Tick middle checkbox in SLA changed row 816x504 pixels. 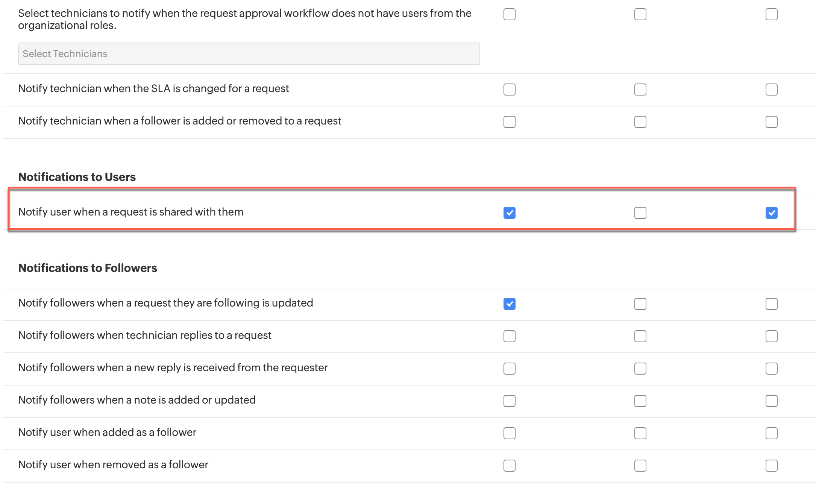(x=640, y=90)
